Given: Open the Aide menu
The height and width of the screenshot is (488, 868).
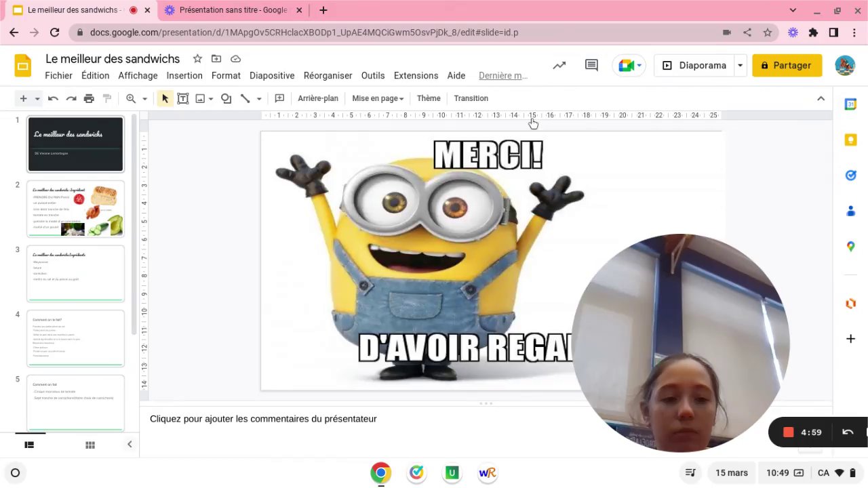Looking at the screenshot, I should click(456, 76).
